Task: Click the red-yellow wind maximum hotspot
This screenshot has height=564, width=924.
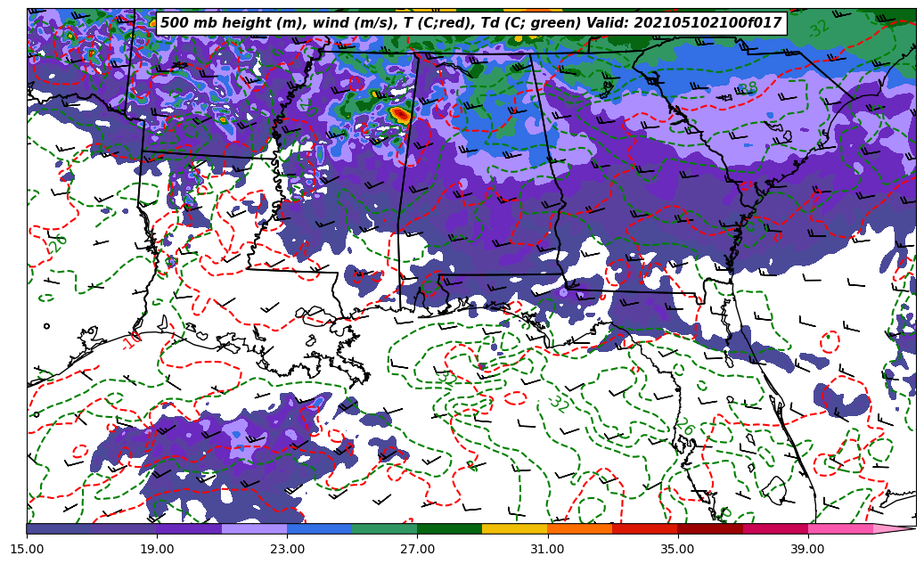Action: pyautogui.click(x=400, y=114)
